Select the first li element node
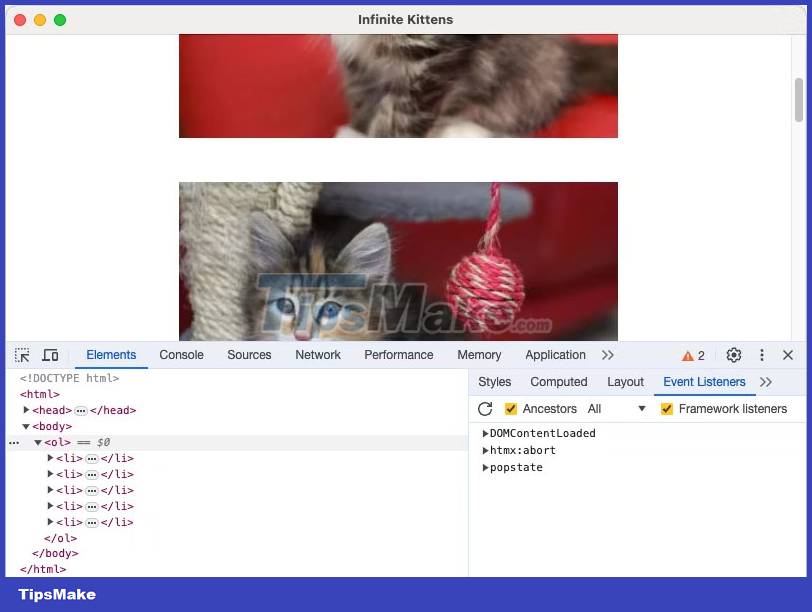 tap(70, 458)
